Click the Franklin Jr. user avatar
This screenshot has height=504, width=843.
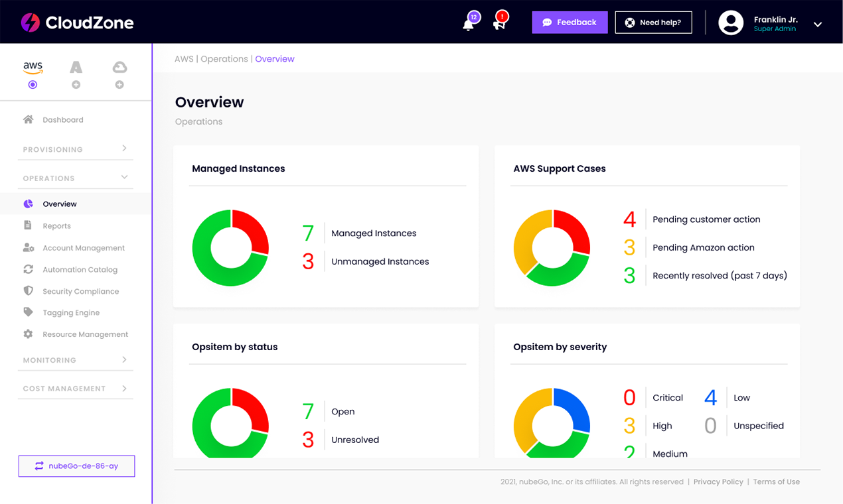point(731,23)
